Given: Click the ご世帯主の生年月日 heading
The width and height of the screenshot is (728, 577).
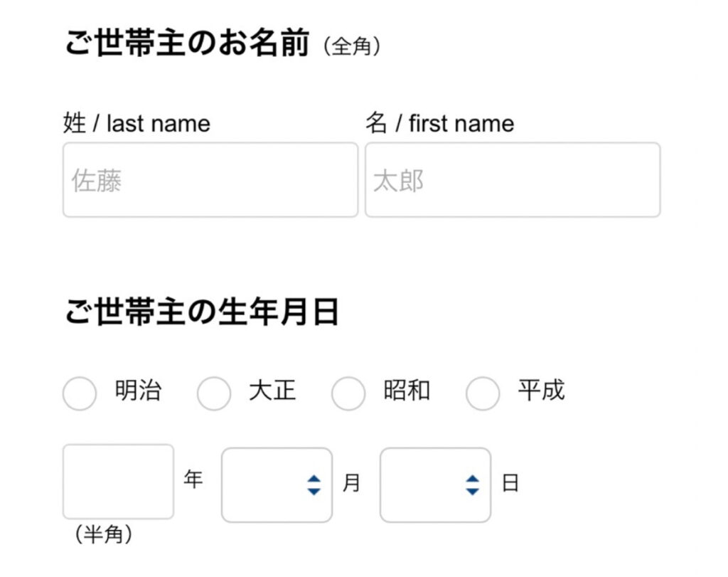Looking at the screenshot, I should coord(202,312).
